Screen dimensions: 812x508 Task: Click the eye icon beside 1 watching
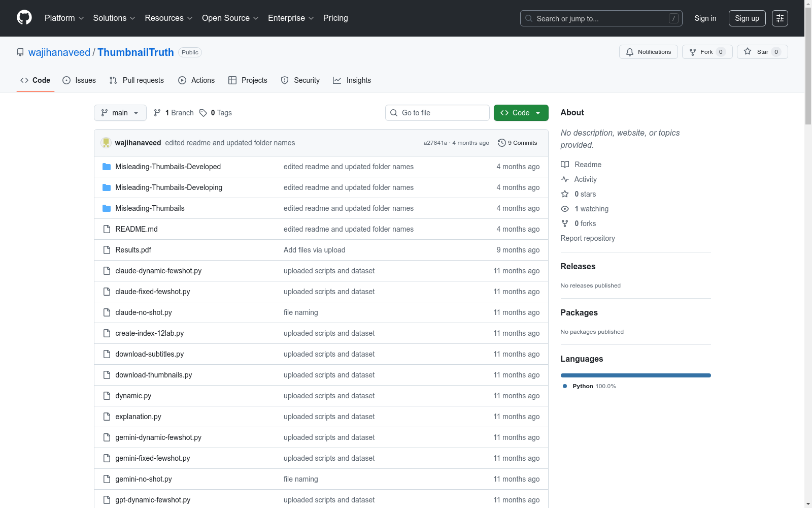(x=565, y=209)
